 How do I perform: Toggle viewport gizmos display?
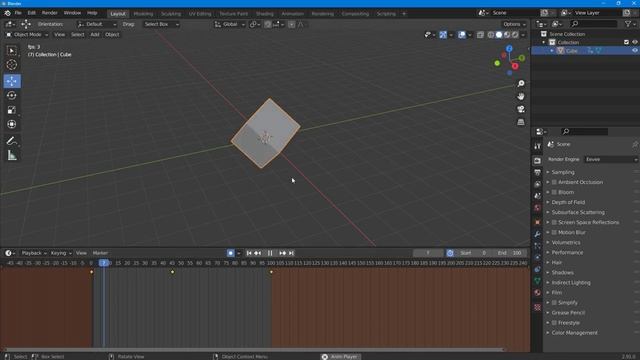point(443,35)
